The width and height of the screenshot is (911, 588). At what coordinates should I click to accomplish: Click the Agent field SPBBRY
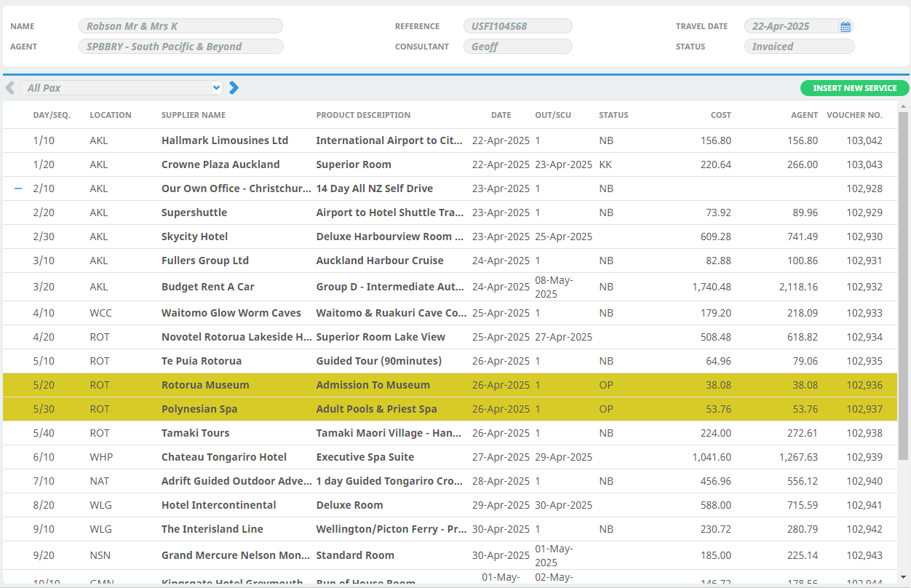click(180, 47)
